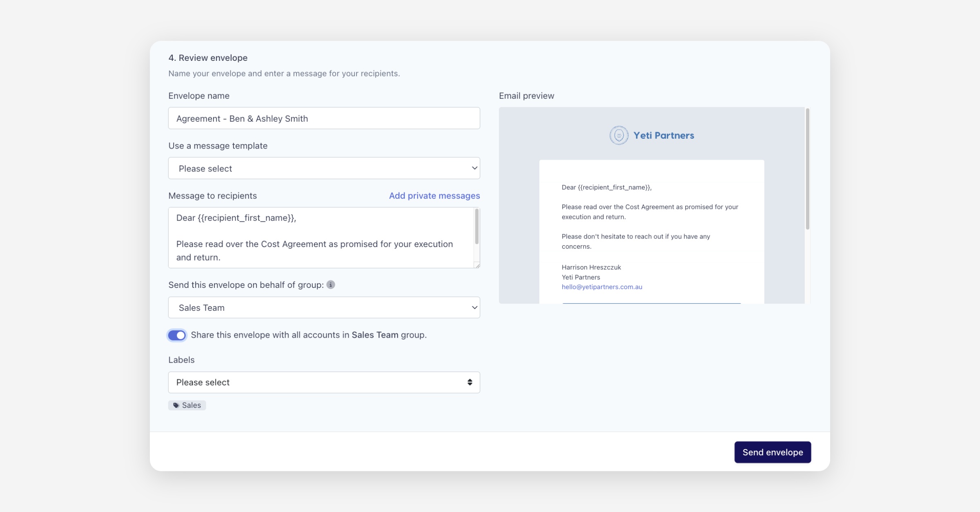The width and height of the screenshot is (980, 512).
Task: Click the hello@yetipartners.com.au email link
Action: [x=601, y=287]
